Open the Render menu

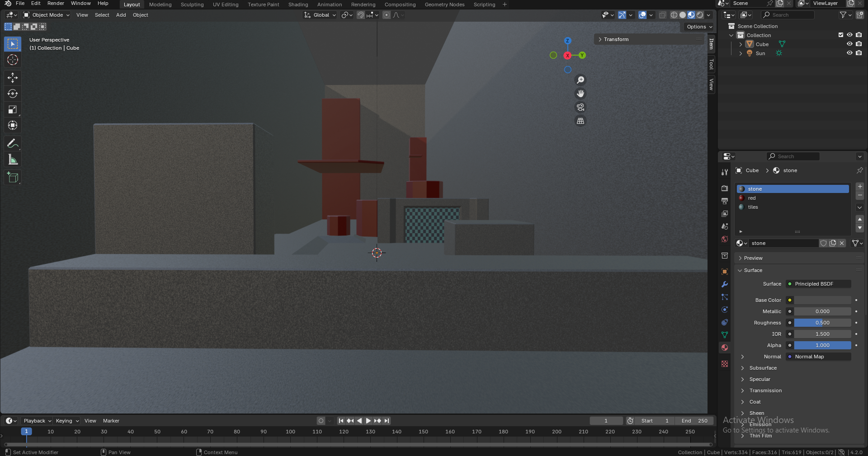tap(56, 3)
